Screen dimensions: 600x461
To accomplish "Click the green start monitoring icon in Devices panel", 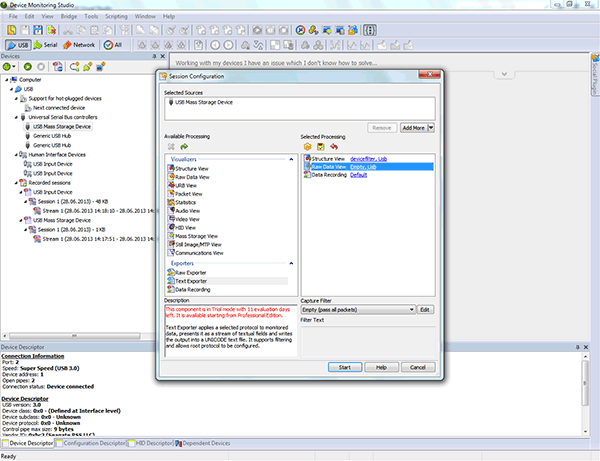I will click(28, 67).
